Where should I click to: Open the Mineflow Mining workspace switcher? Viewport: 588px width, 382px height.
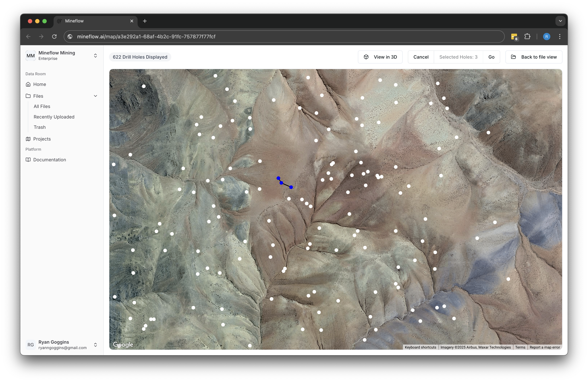95,56
